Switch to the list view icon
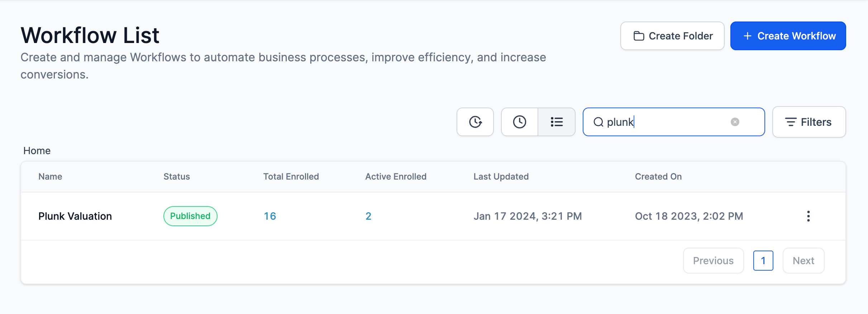The image size is (868, 314). tap(557, 122)
